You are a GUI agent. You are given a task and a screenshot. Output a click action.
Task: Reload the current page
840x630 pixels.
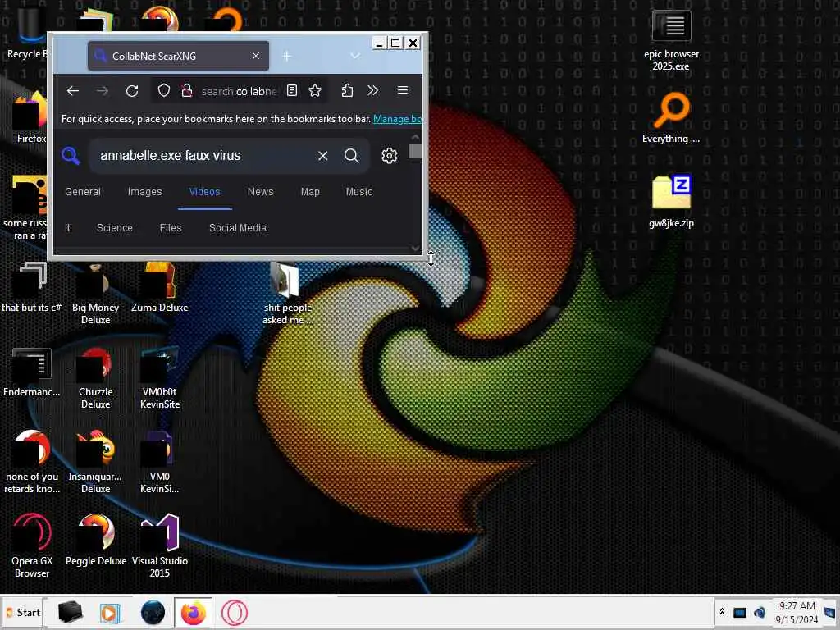[132, 91]
